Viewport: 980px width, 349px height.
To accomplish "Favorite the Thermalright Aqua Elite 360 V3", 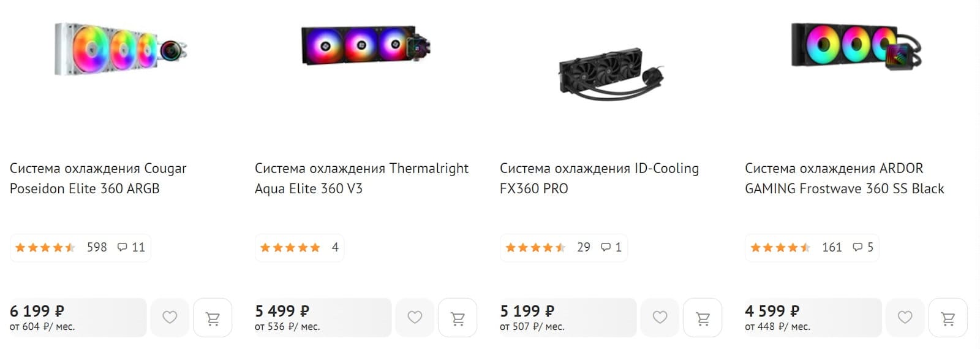I will tap(415, 318).
